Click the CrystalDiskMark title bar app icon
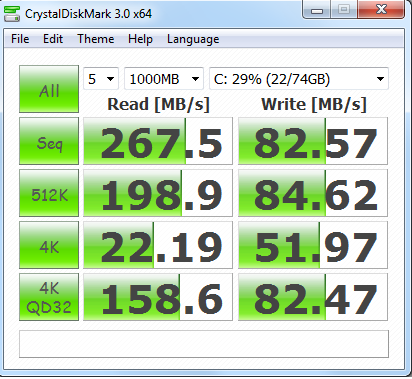412x379 pixels. click(12, 14)
